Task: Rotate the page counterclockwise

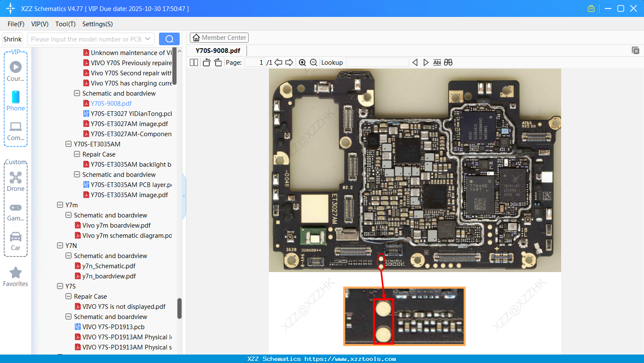Action: click(206, 63)
